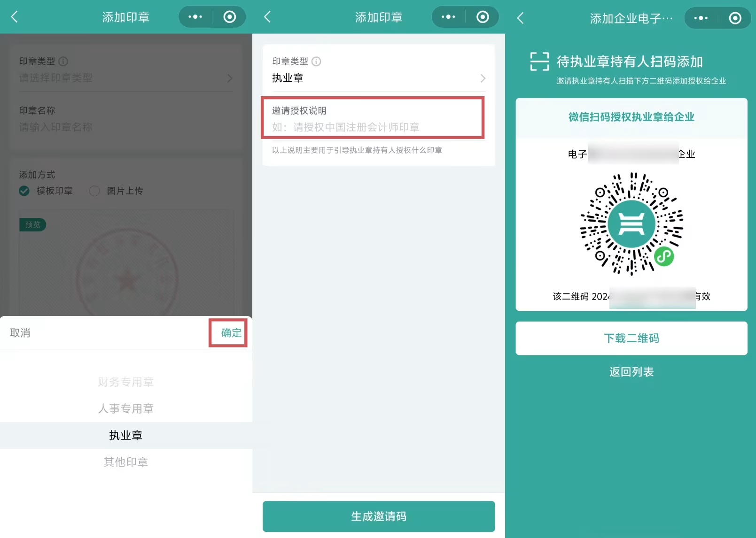Screen dimensions: 756x538
Task: Go back from the first 添加印章 screen
Action: pos(15,17)
